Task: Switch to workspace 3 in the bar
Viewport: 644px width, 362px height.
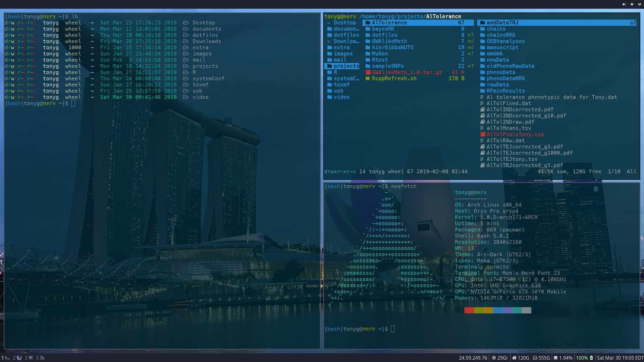Action: [29, 358]
